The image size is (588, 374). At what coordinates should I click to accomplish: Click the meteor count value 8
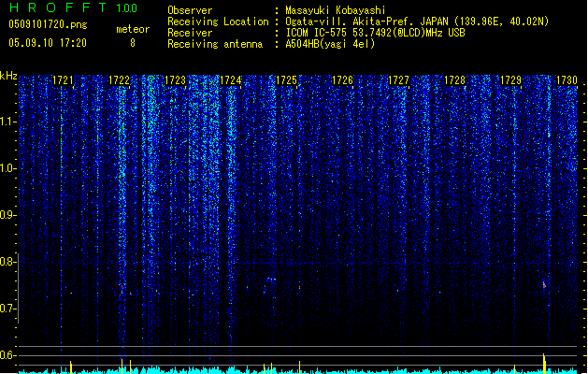(133, 43)
